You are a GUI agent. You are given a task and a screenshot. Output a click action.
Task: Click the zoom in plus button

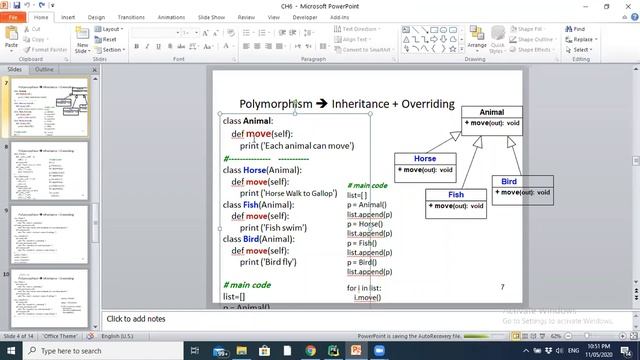point(622,336)
